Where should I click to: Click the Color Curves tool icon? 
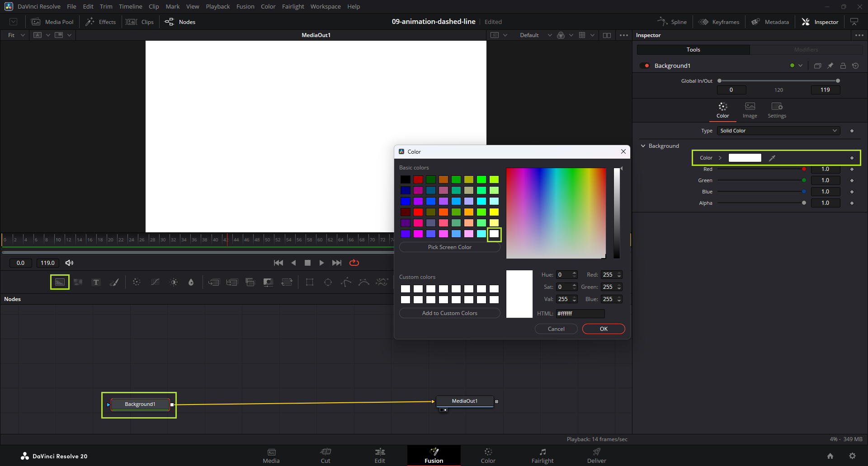pos(155,282)
